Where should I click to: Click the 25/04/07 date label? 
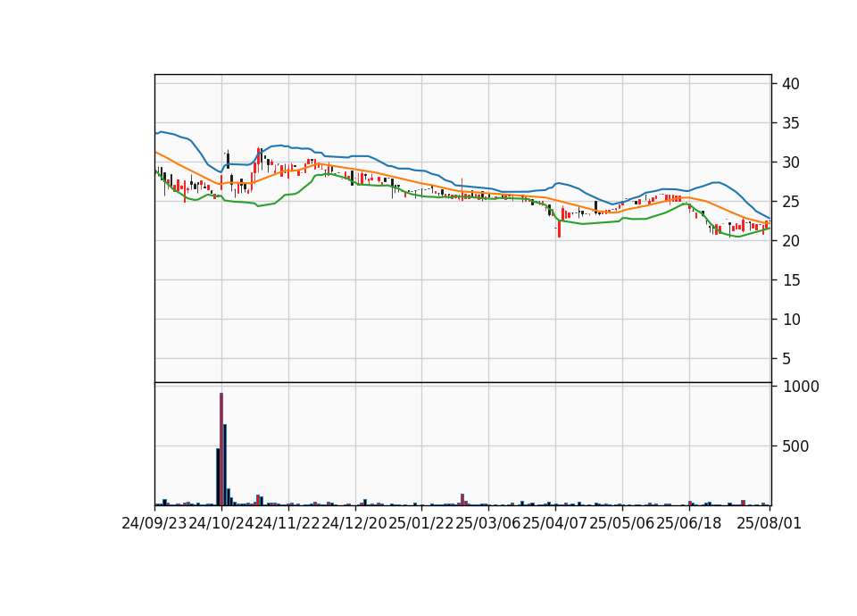pos(555,524)
